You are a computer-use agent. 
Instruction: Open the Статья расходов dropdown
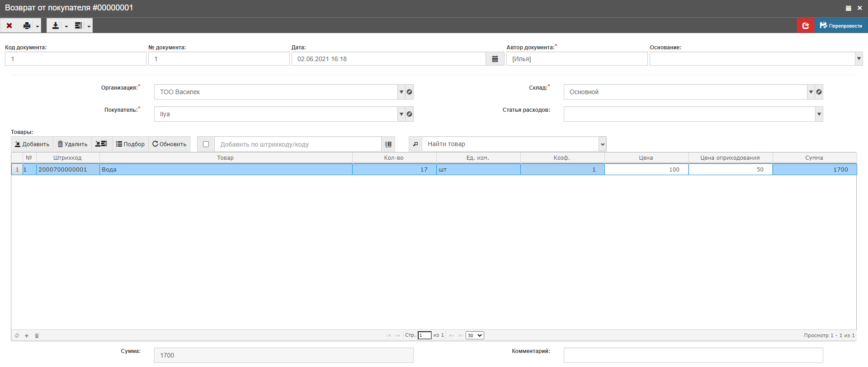(x=819, y=114)
